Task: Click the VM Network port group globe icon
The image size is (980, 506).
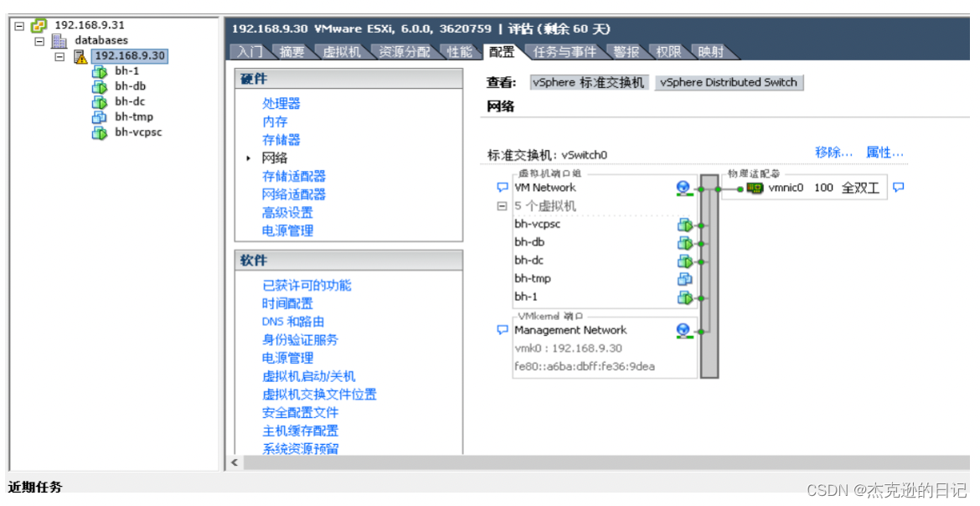Action: point(683,188)
